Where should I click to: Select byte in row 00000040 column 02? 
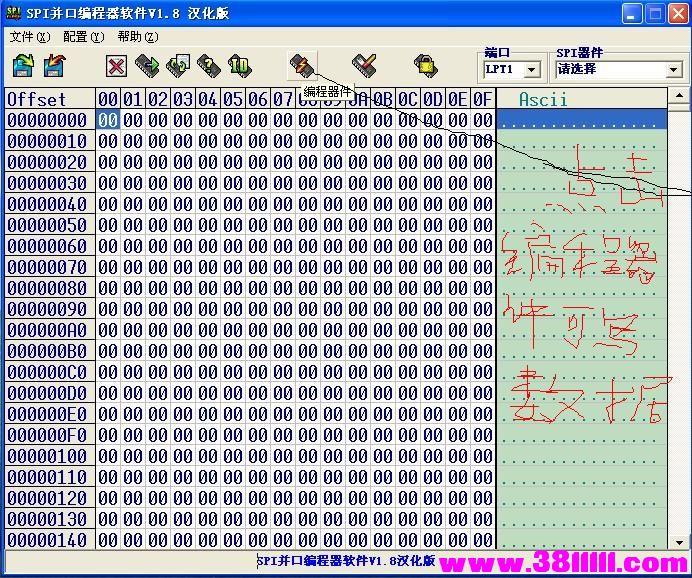pos(158,204)
